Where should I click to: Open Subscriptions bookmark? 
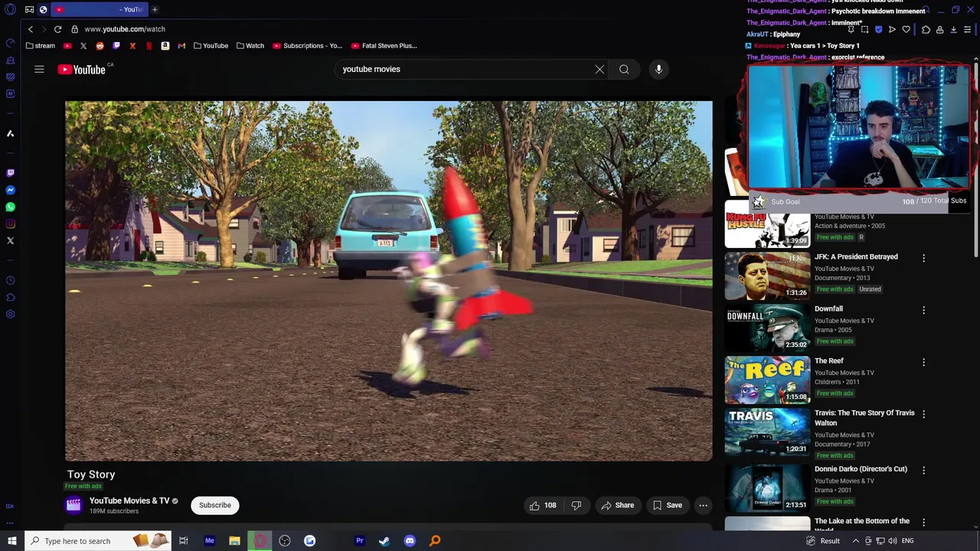click(x=307, y=46)
